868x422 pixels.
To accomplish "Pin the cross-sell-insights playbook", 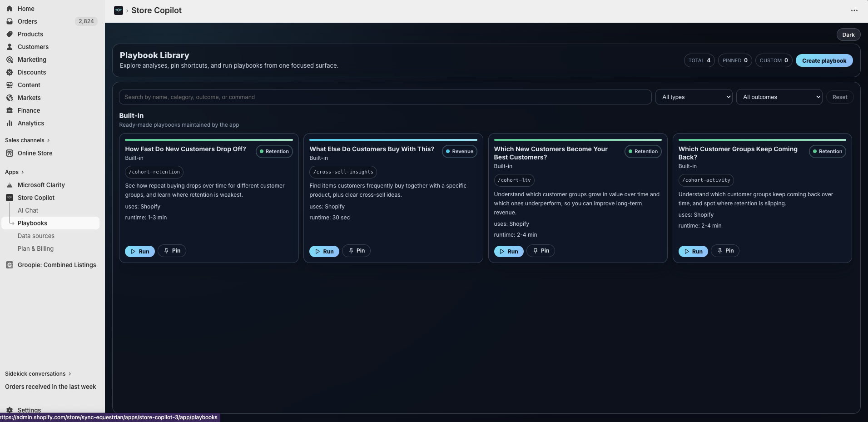I will [x=356, y=251].
